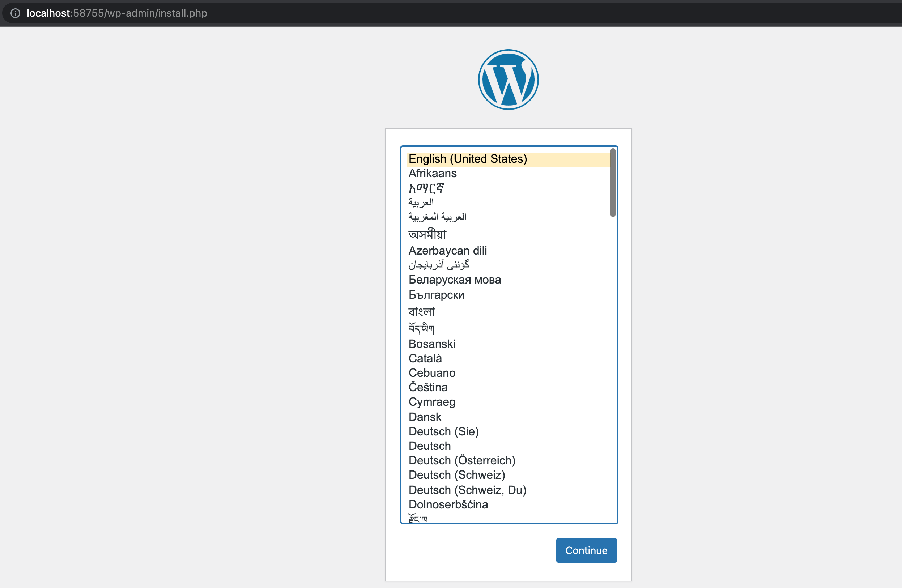
Task: Choose Azərbaycan dili in the list
Action: click(447, 251)
